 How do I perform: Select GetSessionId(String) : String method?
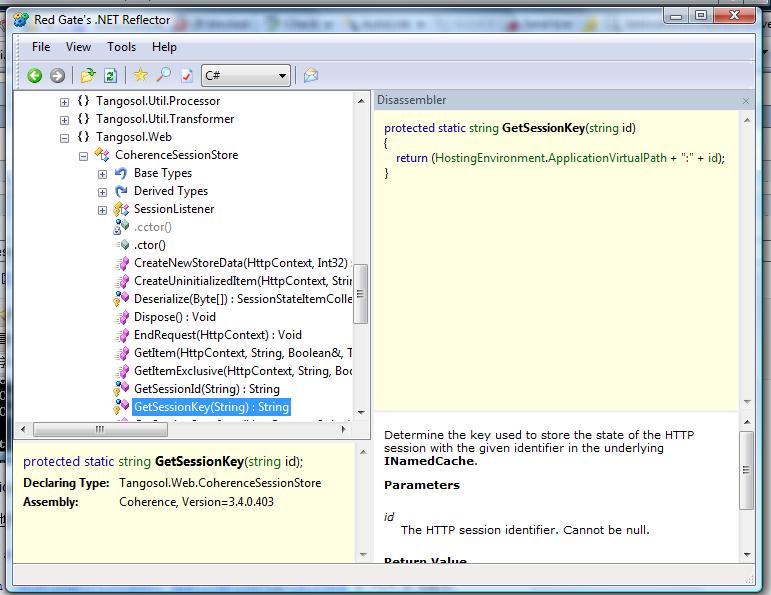[x=207, y=389]
